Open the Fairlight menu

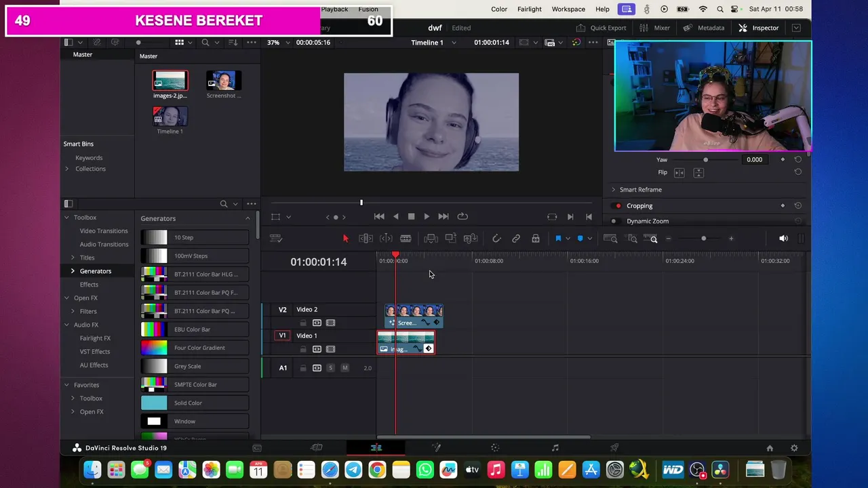(x=529, y=9)
